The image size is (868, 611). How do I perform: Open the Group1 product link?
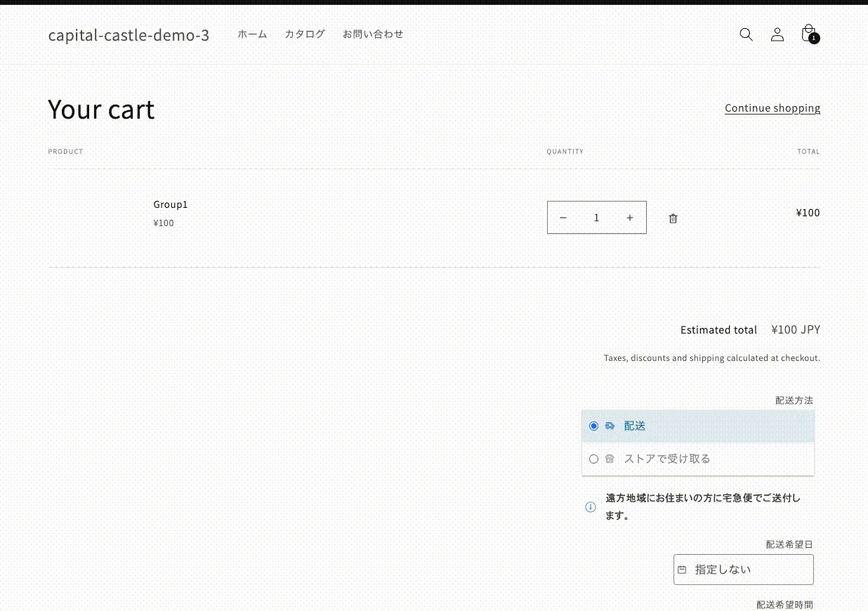[x=171, y=204]
